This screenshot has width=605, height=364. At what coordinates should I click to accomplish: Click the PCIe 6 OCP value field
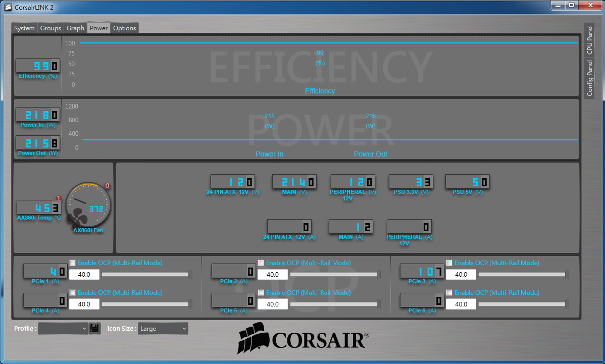point(461,304)
